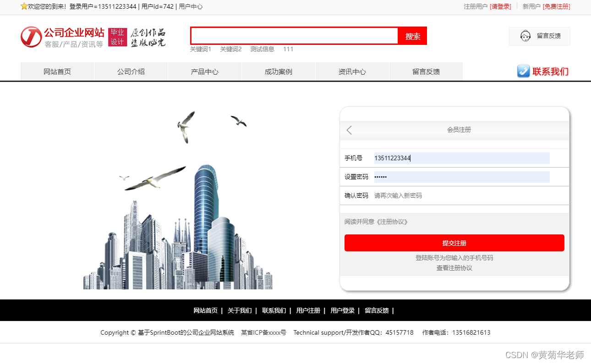
Task: Click the 联系我们 red heading link
Action: [550, 71]
